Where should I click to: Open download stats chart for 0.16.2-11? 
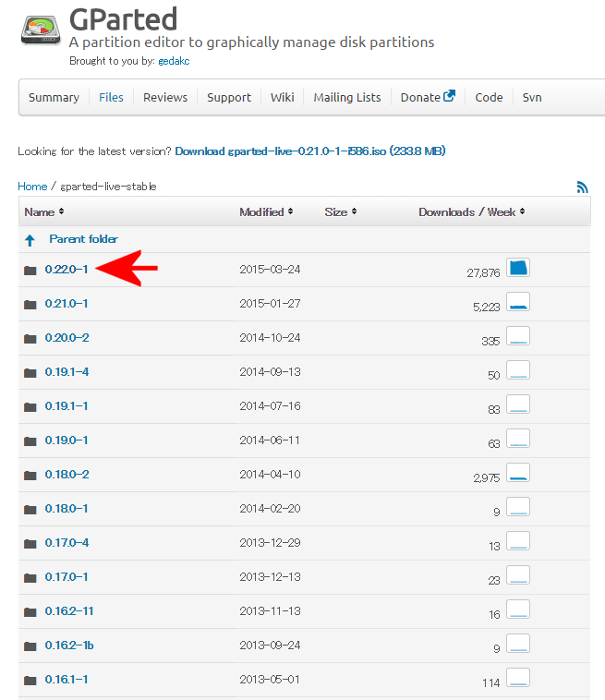(x=518, y=609)
